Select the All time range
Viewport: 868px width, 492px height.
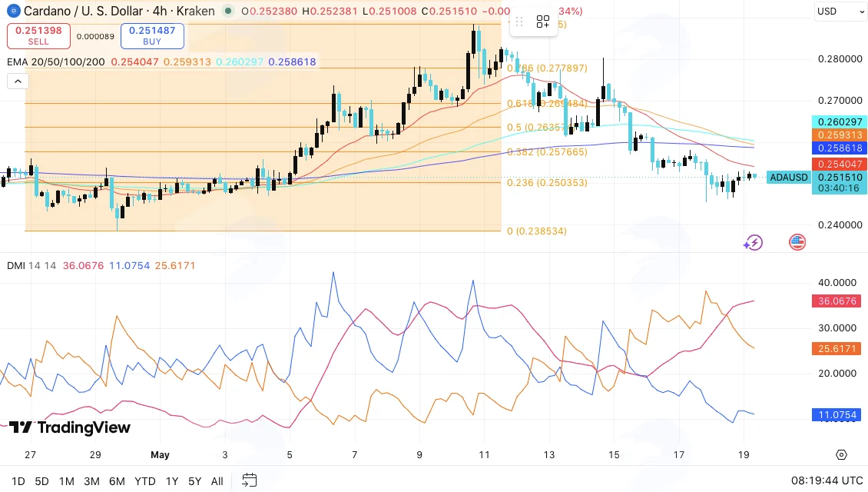coord(217,481)
